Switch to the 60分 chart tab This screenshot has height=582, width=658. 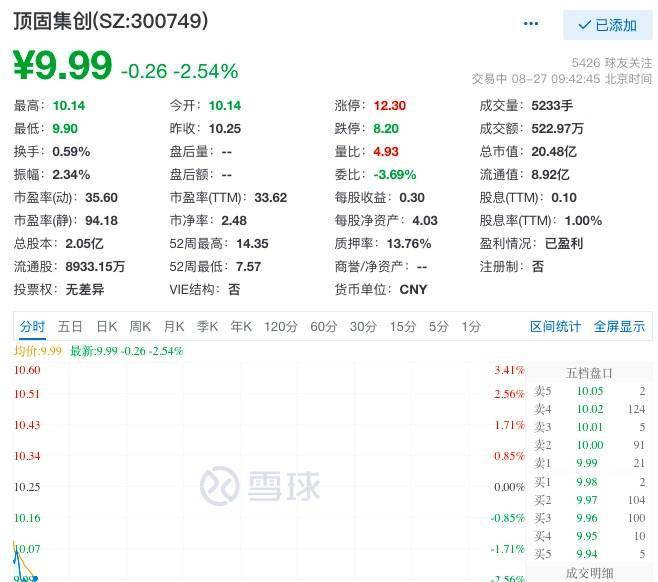[x=324, y=326]
